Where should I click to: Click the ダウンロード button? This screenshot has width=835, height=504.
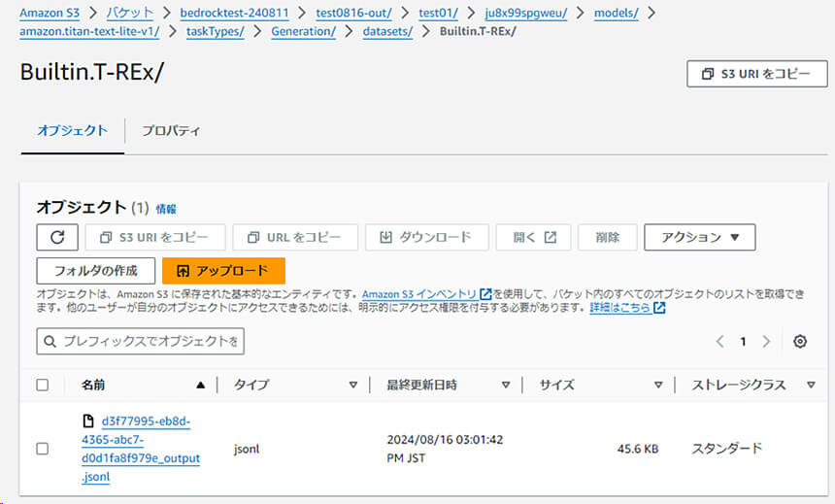point(426,237)
